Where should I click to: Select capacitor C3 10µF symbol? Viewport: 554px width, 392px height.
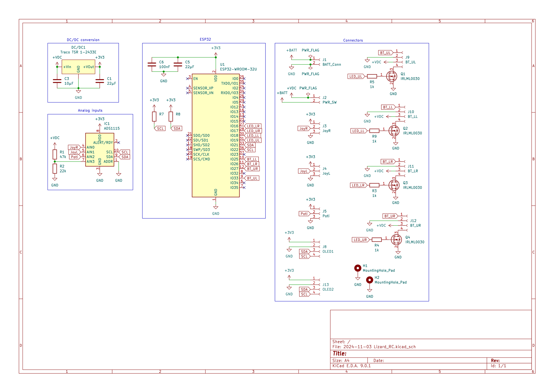57,81
